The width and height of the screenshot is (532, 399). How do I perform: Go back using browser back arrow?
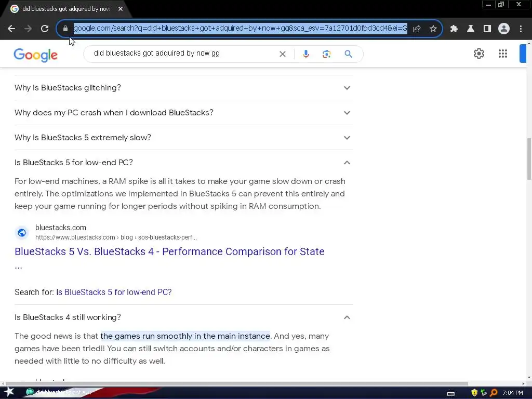pyautogui.click(x=11, y=29)
